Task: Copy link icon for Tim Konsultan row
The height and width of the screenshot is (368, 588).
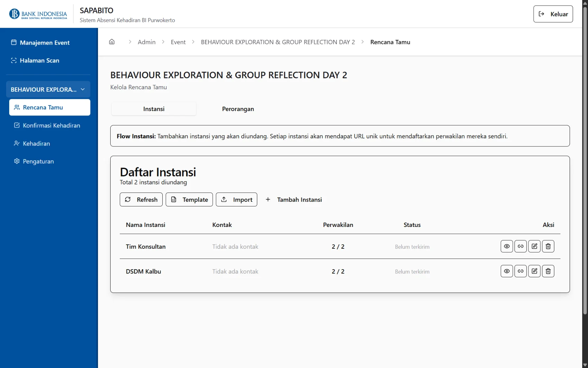Action: coord(521,246)
